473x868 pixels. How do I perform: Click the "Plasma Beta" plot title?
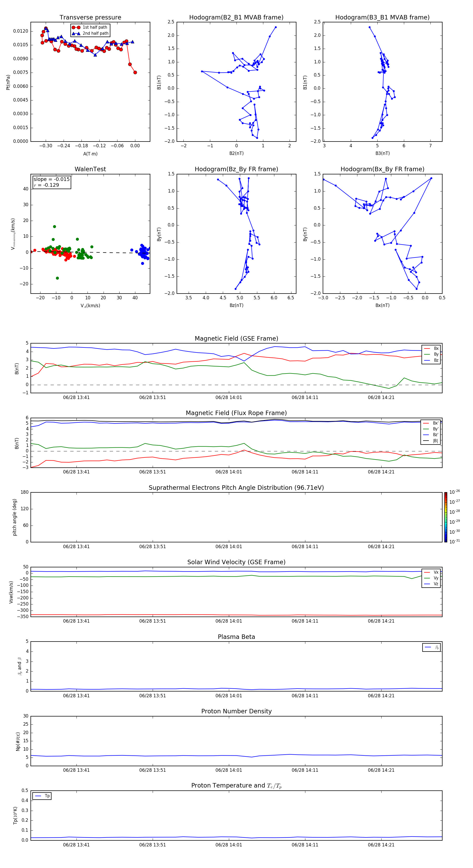coord(236,637)
